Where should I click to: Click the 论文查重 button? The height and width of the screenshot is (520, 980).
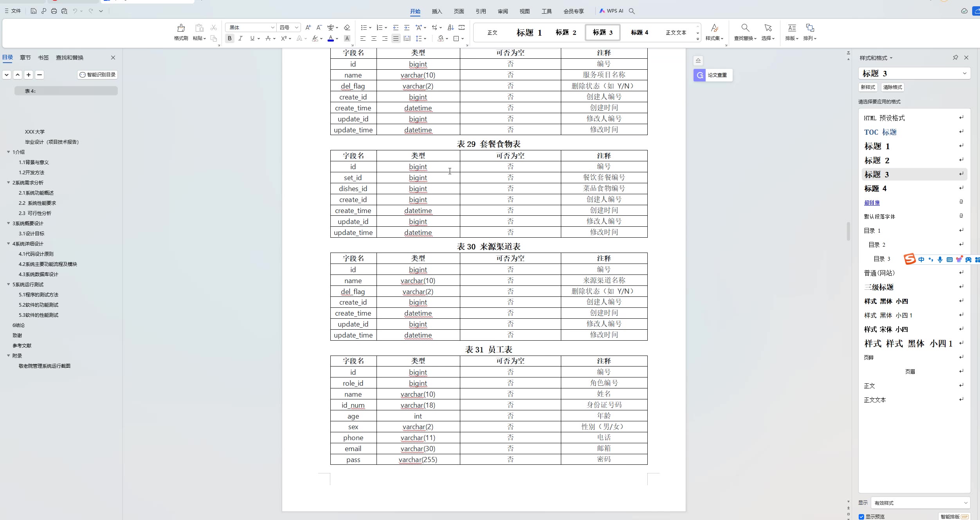[x=713, y=75]
